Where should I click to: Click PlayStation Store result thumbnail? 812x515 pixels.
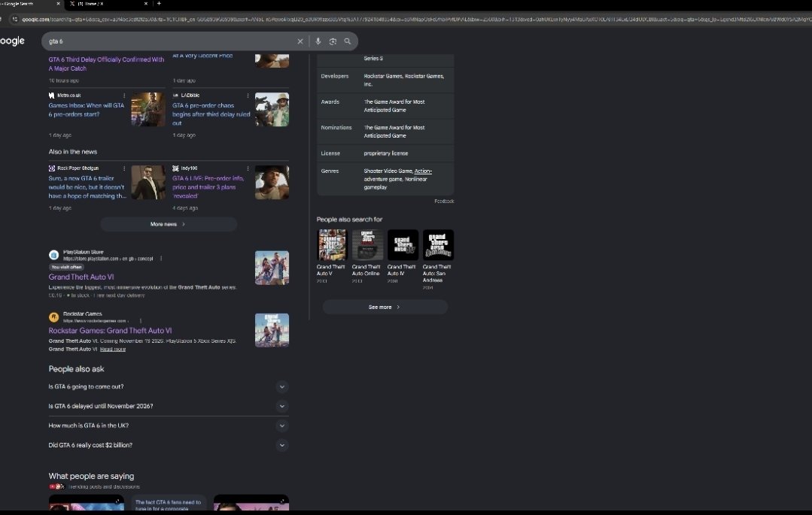pyautogui.click(x=272, y=268)
